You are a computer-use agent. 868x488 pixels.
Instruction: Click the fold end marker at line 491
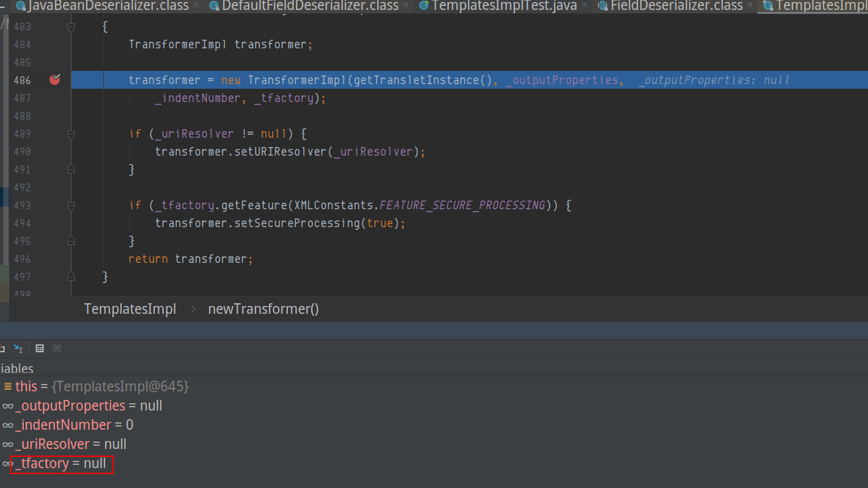pyautogui.click(x=71, y=170)
